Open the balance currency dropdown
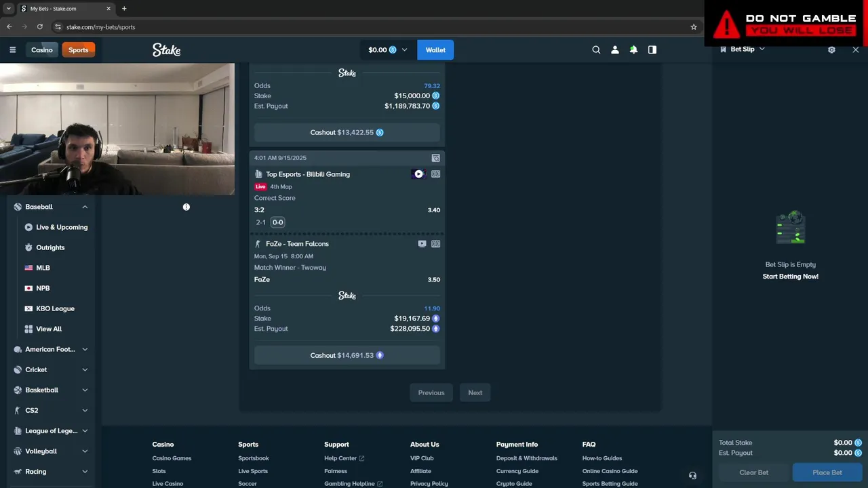Image resolution: width=868 pixels, height=488 pixels. [x=388, y=49]
